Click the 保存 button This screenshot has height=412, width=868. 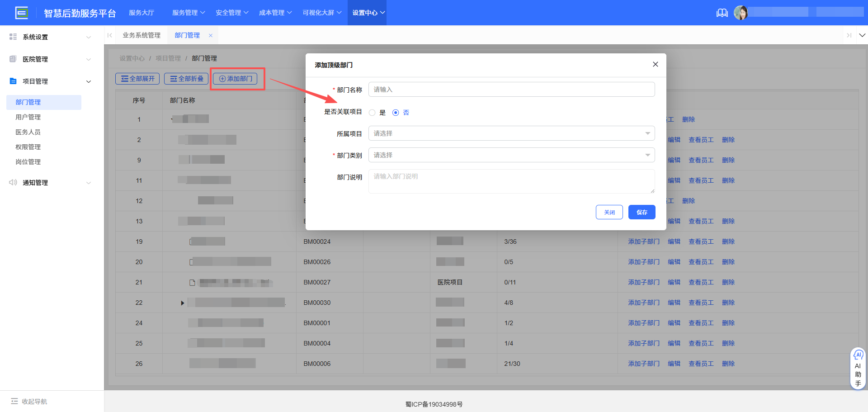tap(642, 212)
